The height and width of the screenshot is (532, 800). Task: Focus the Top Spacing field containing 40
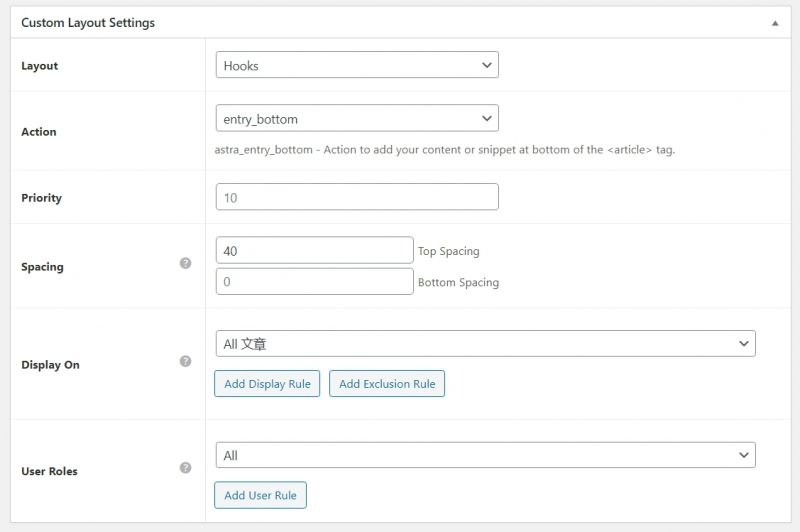pyautogui.click(x=314, y=250)
